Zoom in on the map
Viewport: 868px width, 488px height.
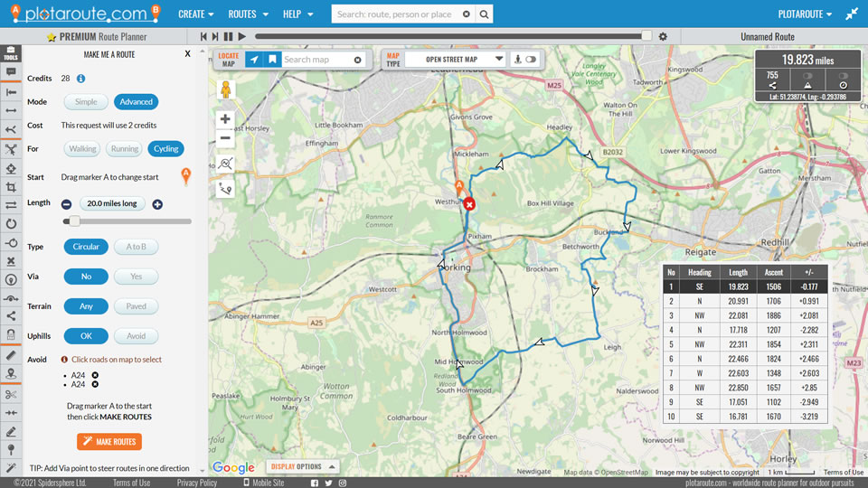tap(225, 119)
